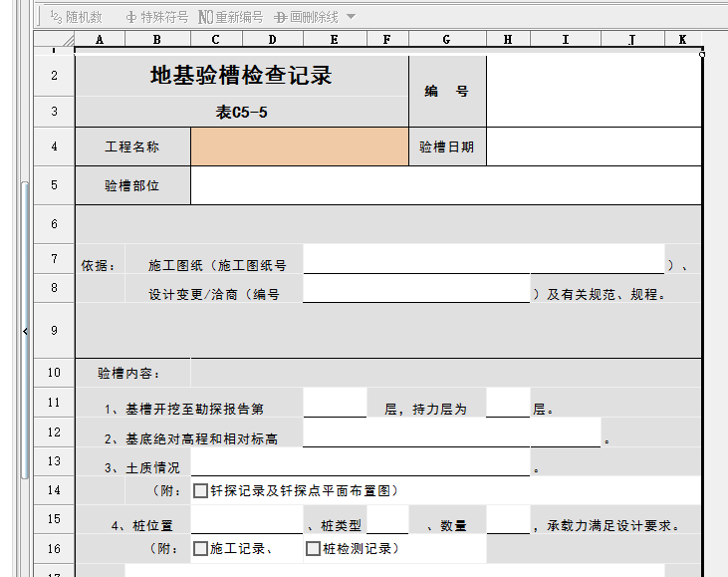This screenshot has width=728, height=577.
Task: Click the orange 工程名称 input cell
Action: tap(299, 146)
